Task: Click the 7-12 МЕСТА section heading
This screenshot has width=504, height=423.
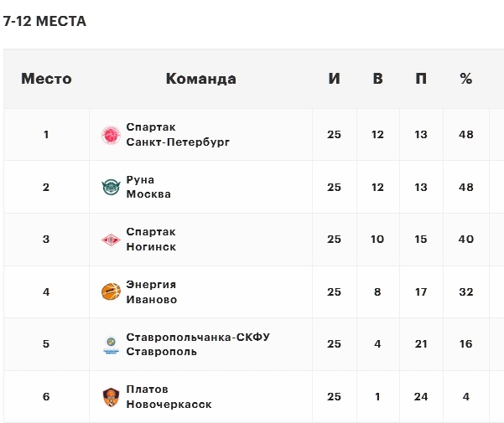Action: [x=44, y=21]
